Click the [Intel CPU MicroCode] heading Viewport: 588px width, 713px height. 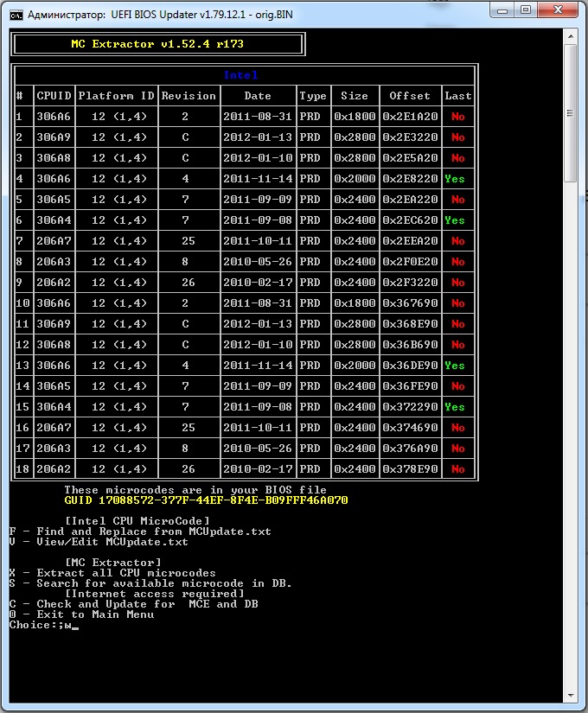point(137,521)
